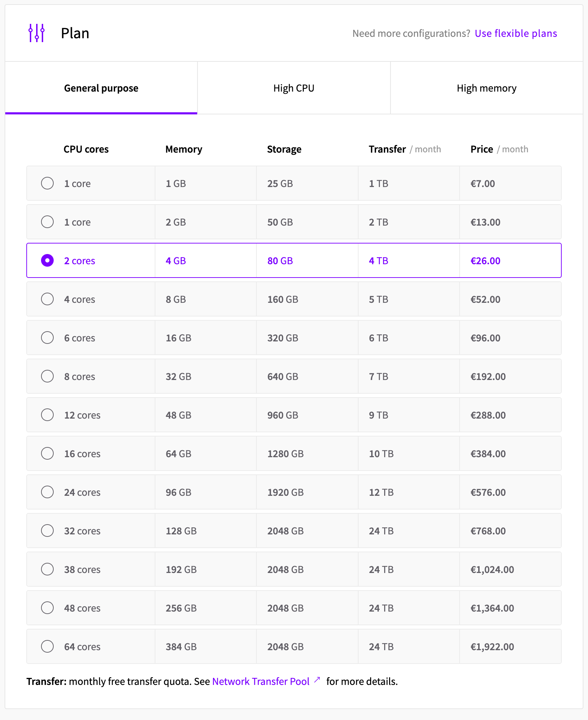Click the €7.00 price cell
This screenshot has height=720, width=588.
click(510, 183)
